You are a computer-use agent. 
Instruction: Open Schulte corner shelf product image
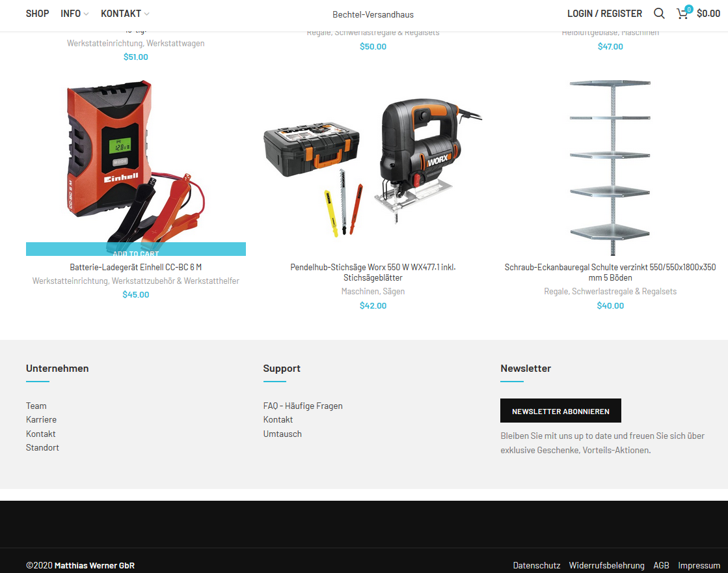[610, 167]
